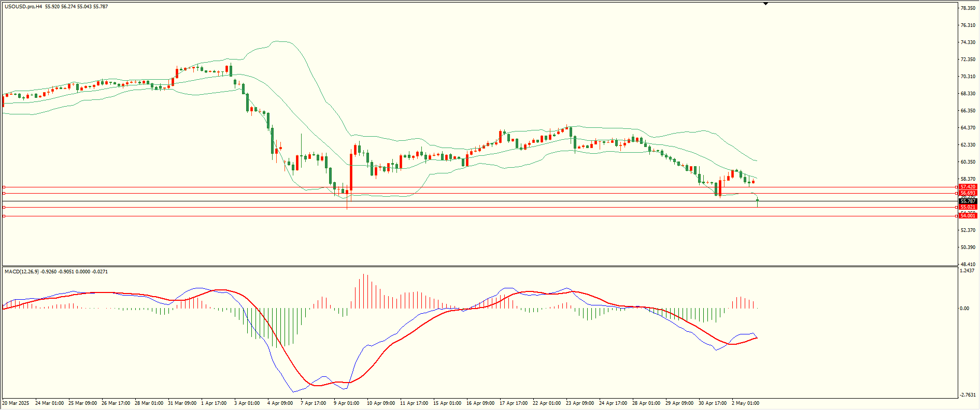980x410 pixels.
Task: Click the 56.693 red price label
Action: (x=968, y=193)
